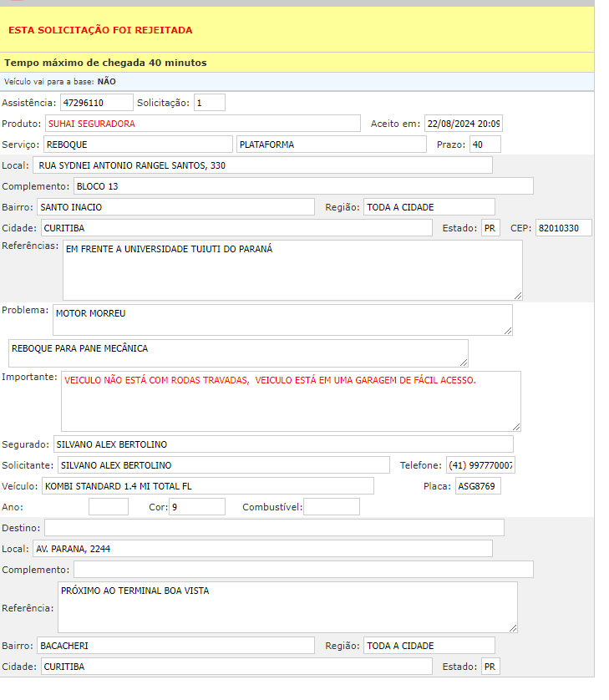
Task: Click the empty Combustível field
Action: click(331, 507)
